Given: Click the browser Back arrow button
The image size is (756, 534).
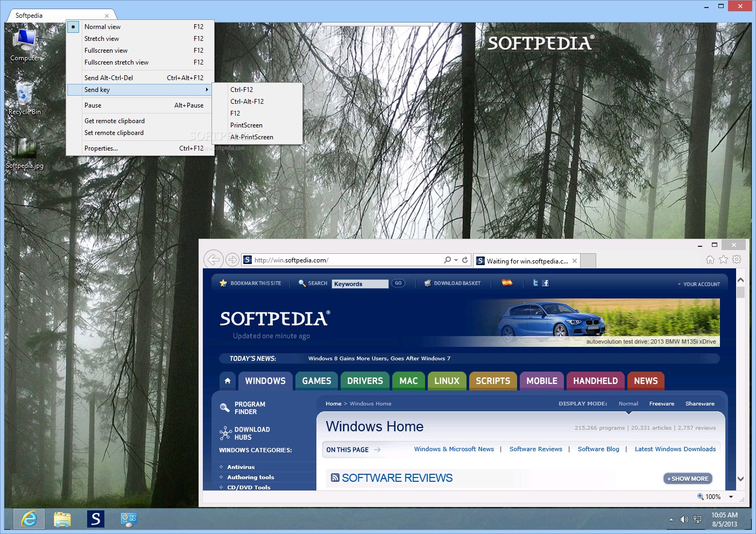Looking at the screenshot, I should click(214, 260).
